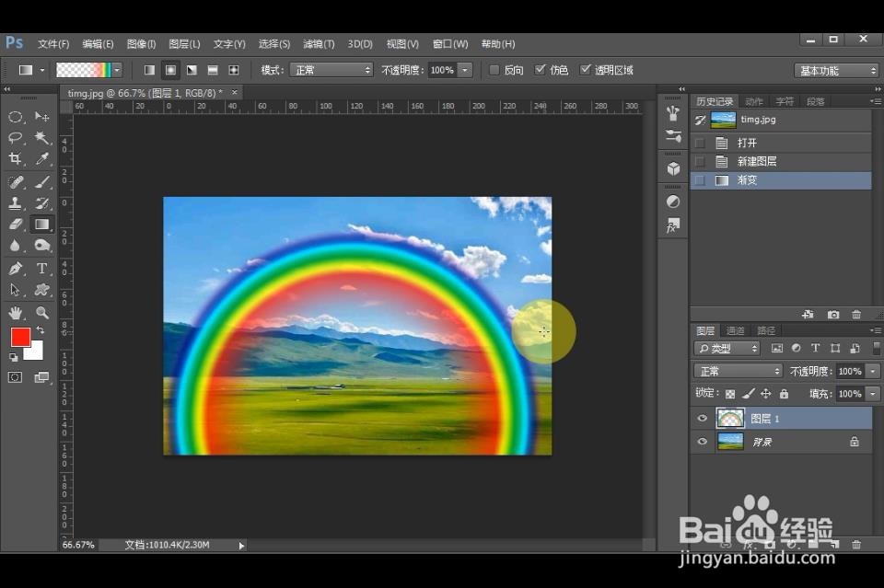This screenshot has width=884, height=588.
Task: Select the Eraser tool
Action: (x=16, y=225)
